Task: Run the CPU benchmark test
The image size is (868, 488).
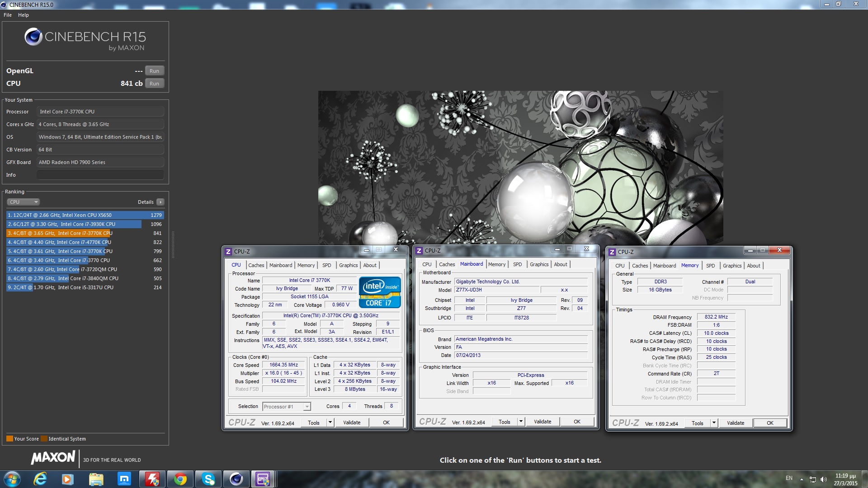Action: (154, 84)
